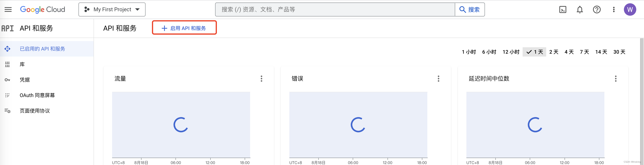Click the API 和服务 page heading
The width and height of the screenshot is (644, 165).
click(120, 28)
